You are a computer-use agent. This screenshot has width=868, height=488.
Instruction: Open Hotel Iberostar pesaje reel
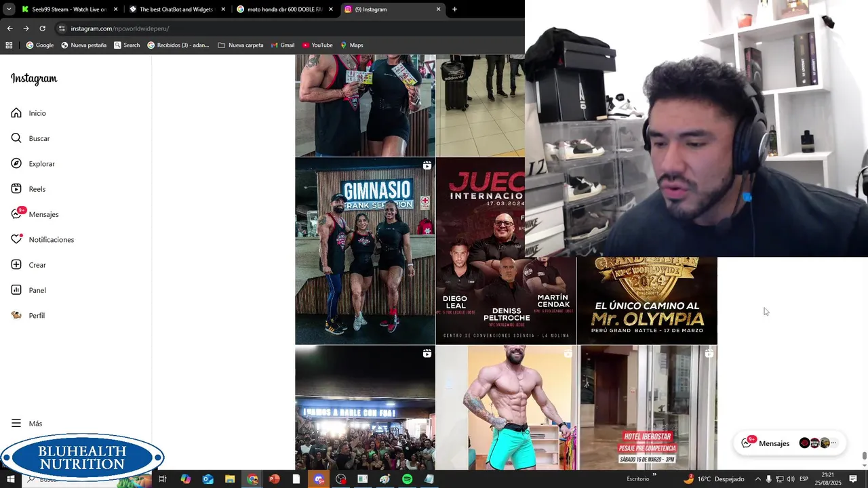pyautogui.click(x=647, y=408)
